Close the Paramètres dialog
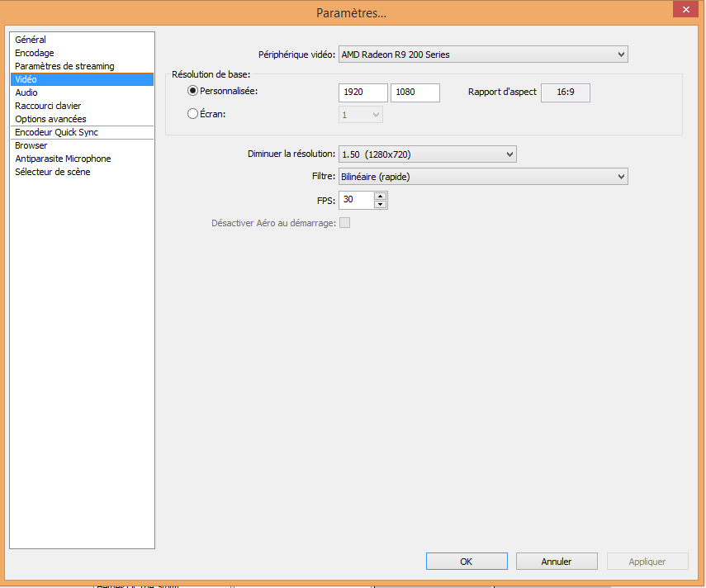The width and height of the screenshot is (706, 588). point(685,9)
